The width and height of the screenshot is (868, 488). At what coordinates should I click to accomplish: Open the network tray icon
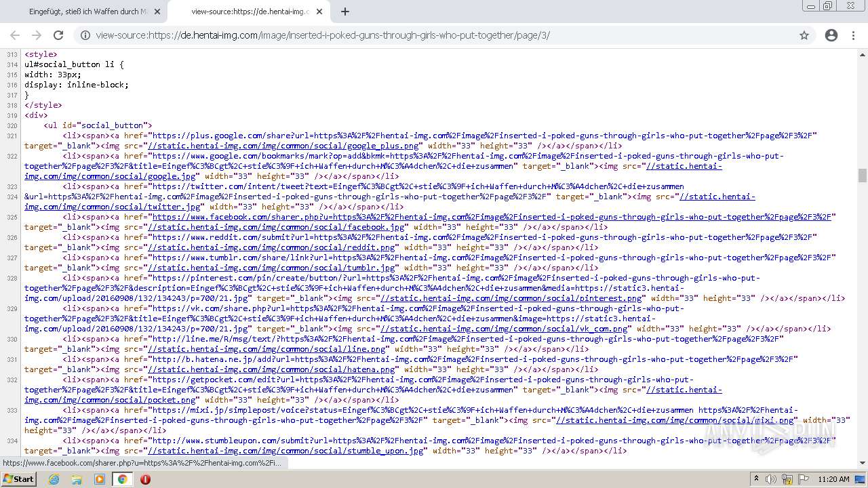click(x=787, y=479)
